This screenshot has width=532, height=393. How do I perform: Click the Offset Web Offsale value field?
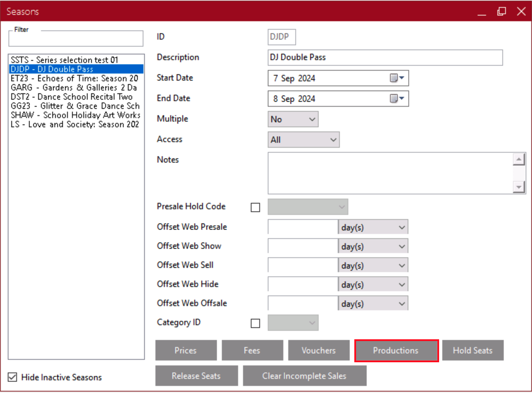[303, 303]
